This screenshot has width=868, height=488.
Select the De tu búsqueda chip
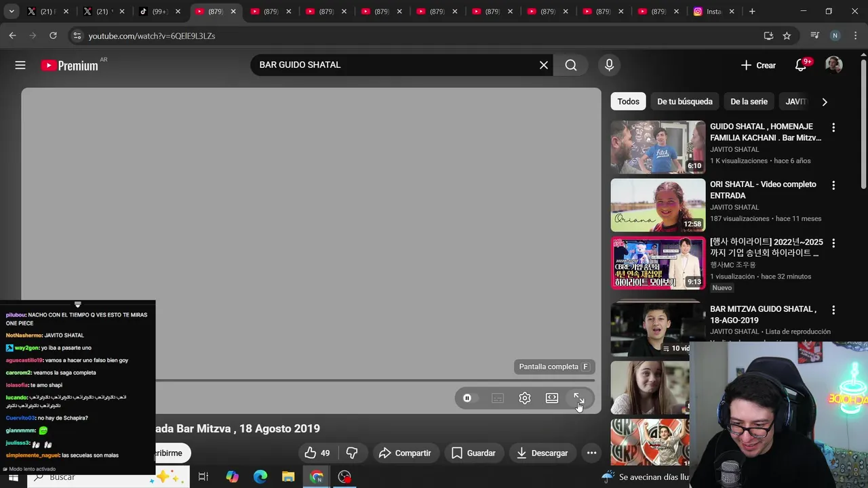click(685, 102)
